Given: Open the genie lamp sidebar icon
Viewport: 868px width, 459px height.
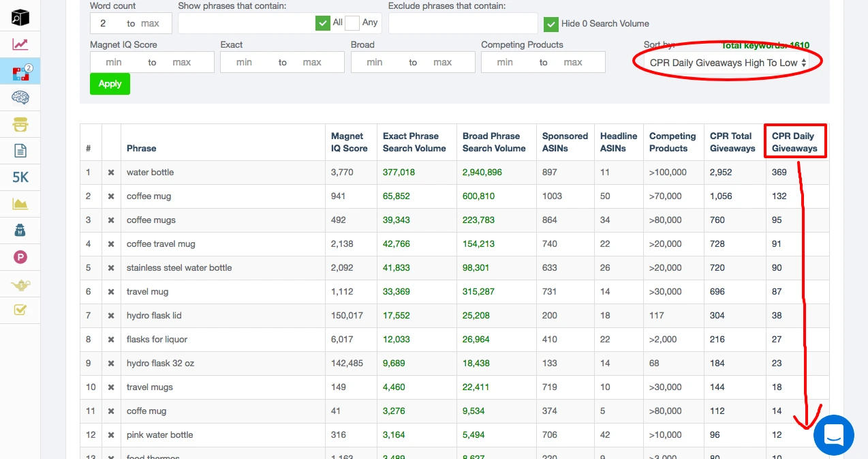Looking at the screenshot, I should pyautogui.click(x=20, y=284).
